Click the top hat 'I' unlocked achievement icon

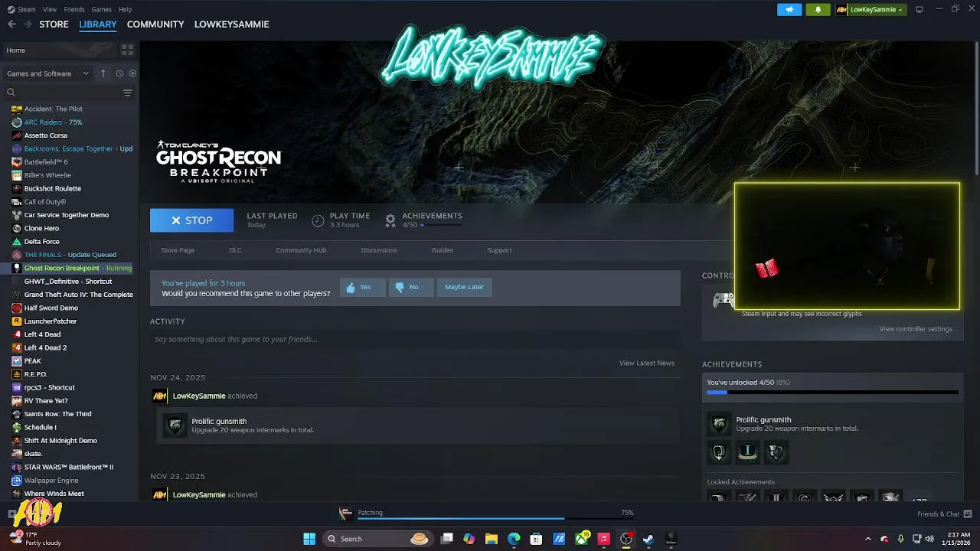tap(748, 452)
